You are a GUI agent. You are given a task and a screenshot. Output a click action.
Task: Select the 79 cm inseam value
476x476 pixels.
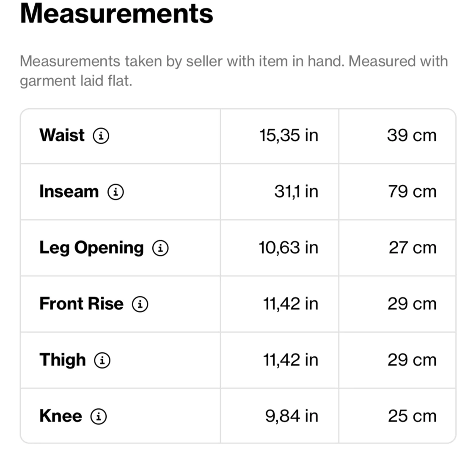412,192
